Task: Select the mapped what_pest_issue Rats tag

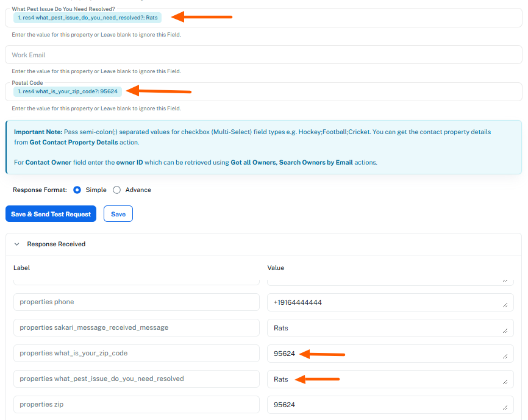Action: point(88,18)
